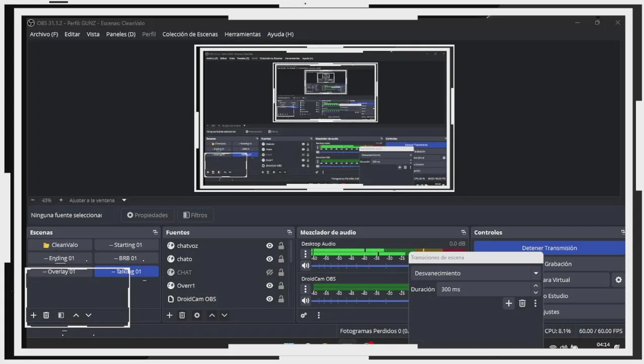Click the Fuentes list scrollbar
Screen dimensions: 644x364
[x=290, y=251]
